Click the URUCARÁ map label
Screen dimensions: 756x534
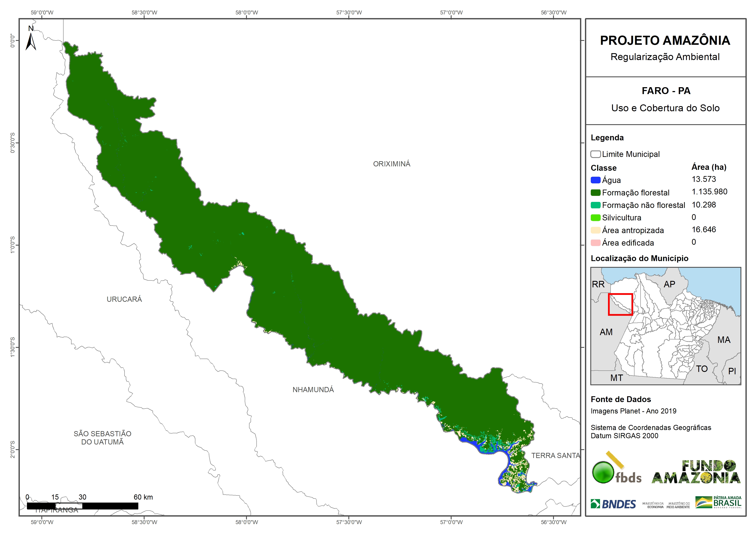[x=124, y=299]
